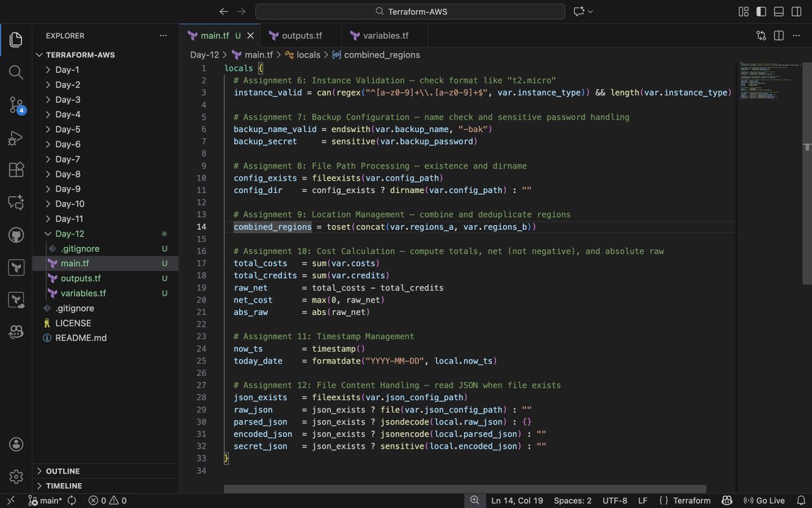Viewport: 812px width, 508px height.
Task: Select the combined_regions breadcrumb
Action: pyautogui.click(x=376, y=55)
